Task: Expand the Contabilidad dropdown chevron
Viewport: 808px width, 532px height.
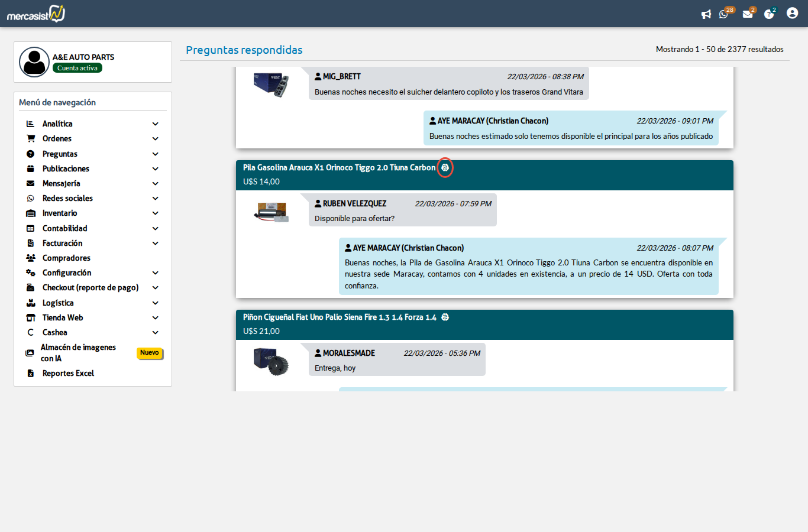Action: [x=156, y=229]
